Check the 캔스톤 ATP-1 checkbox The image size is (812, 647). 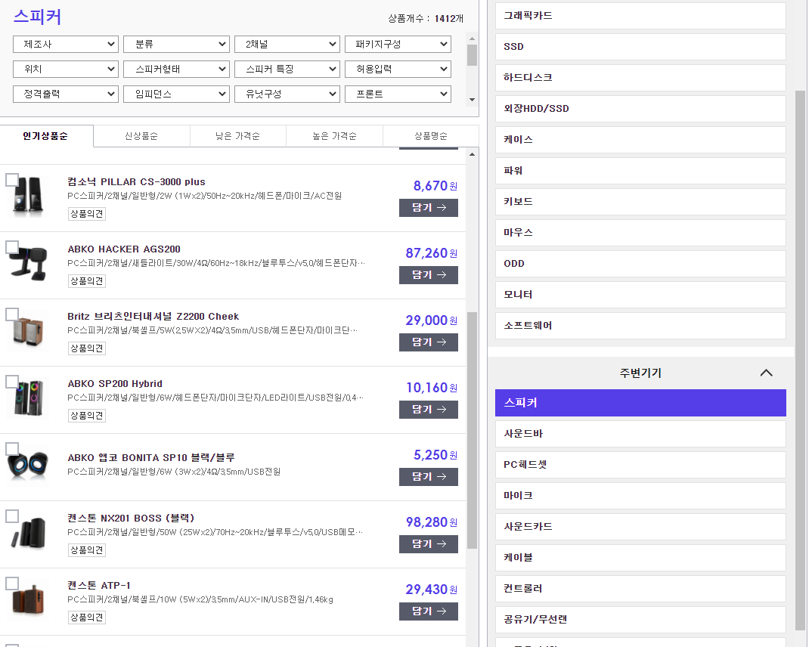[12, 584]
